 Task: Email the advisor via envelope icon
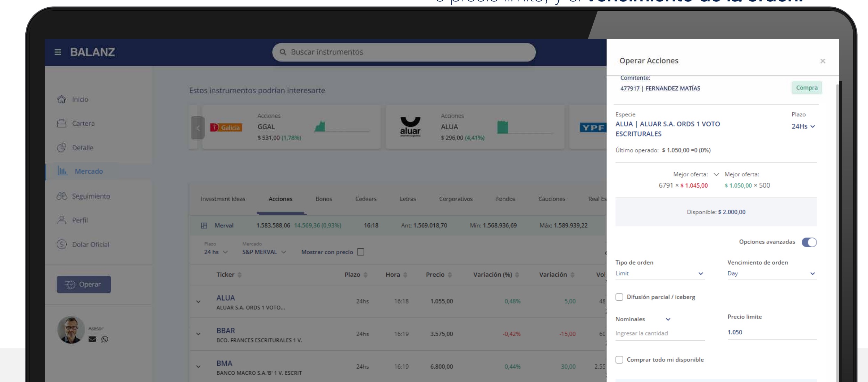coord(92,339)
